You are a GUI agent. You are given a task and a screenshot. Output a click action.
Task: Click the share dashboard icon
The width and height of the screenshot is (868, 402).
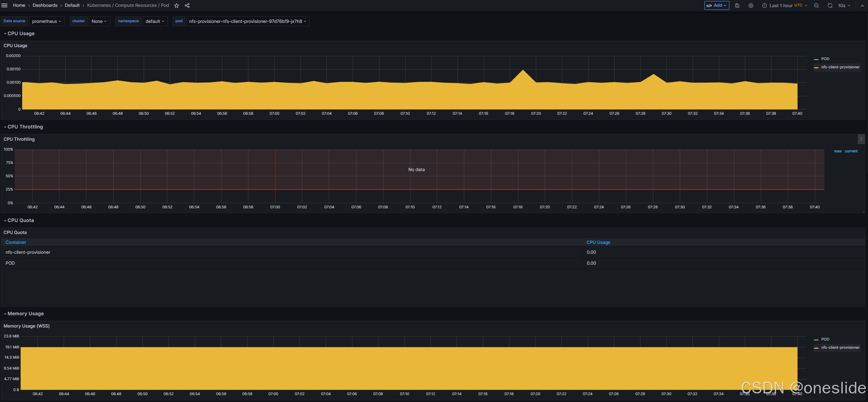187,5
